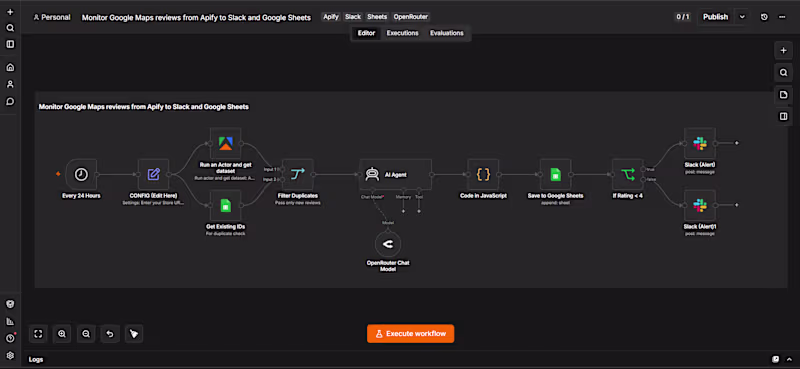This screenshot has width=800, height=369.
Task: Open the Filter Duplicates merge node
Action: click(297, 174)
